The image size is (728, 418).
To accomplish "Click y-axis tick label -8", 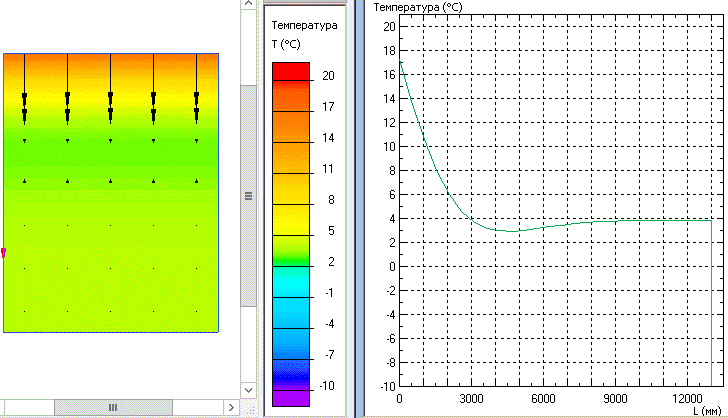I will (391, 363).
